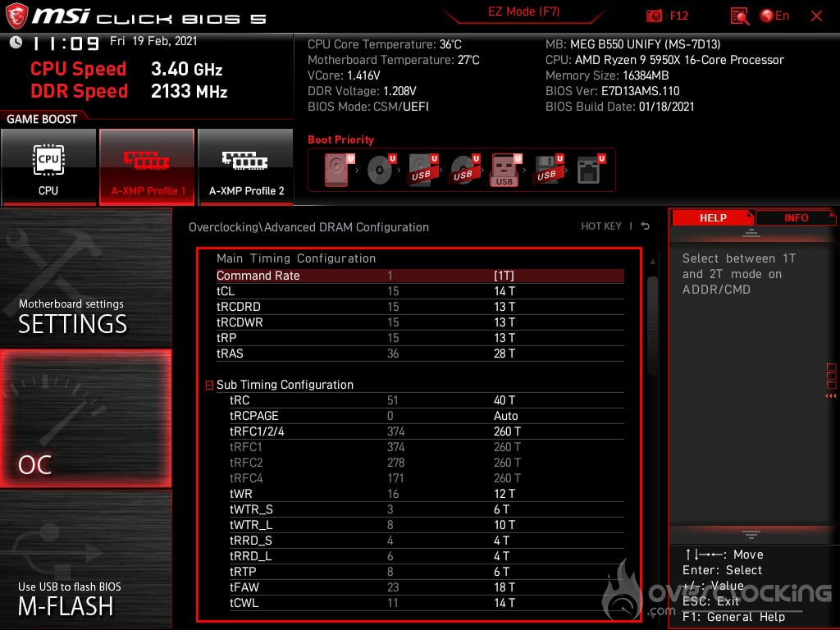Open the SETTINGS motherboard section
This screenshot has height=630, width=840.
[85, 277]
